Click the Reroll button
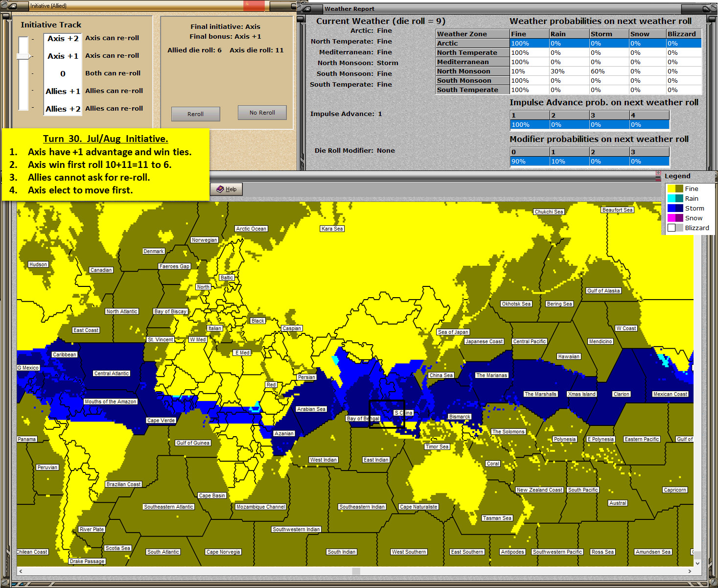Viewport: 718px width, 588px height. [x=195, y=114]
